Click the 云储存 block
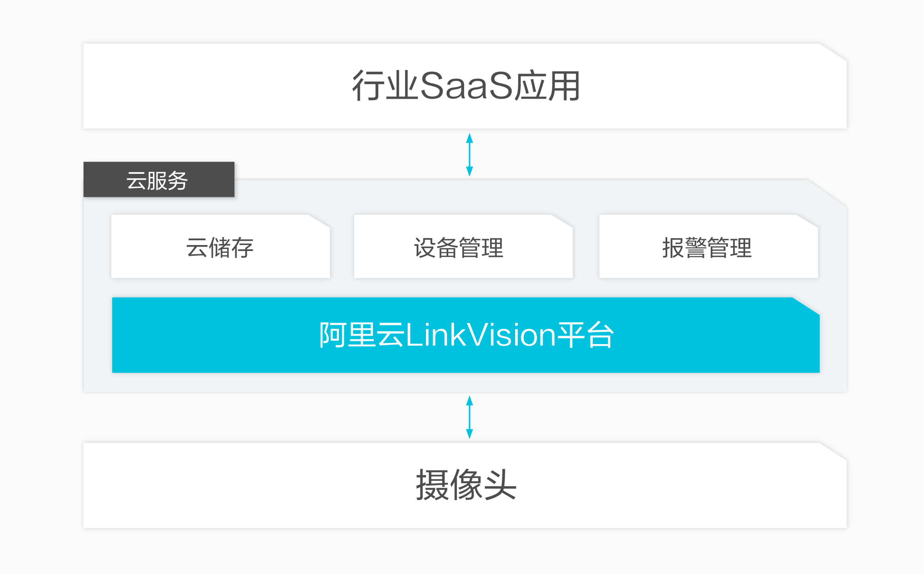924x574 pixels. [x=221, y=246]
